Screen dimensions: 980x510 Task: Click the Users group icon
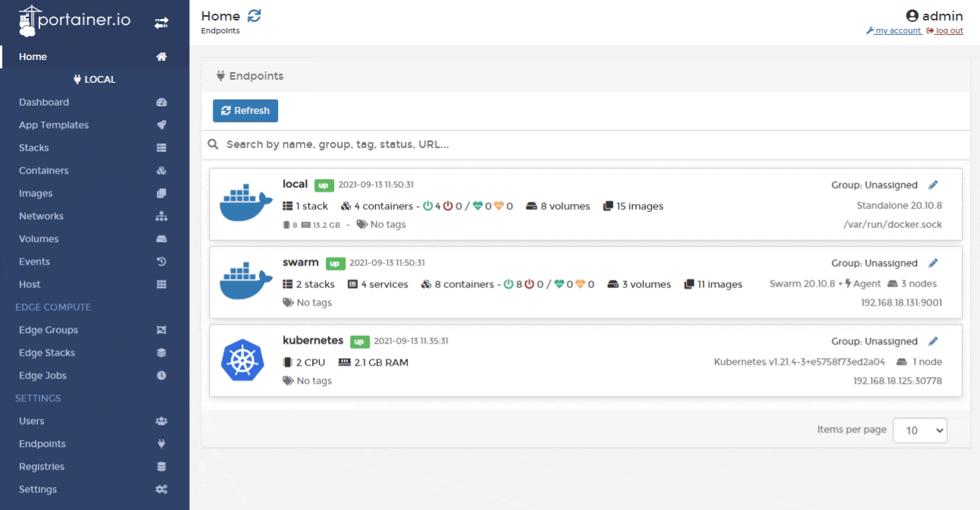tap(161, 422)
